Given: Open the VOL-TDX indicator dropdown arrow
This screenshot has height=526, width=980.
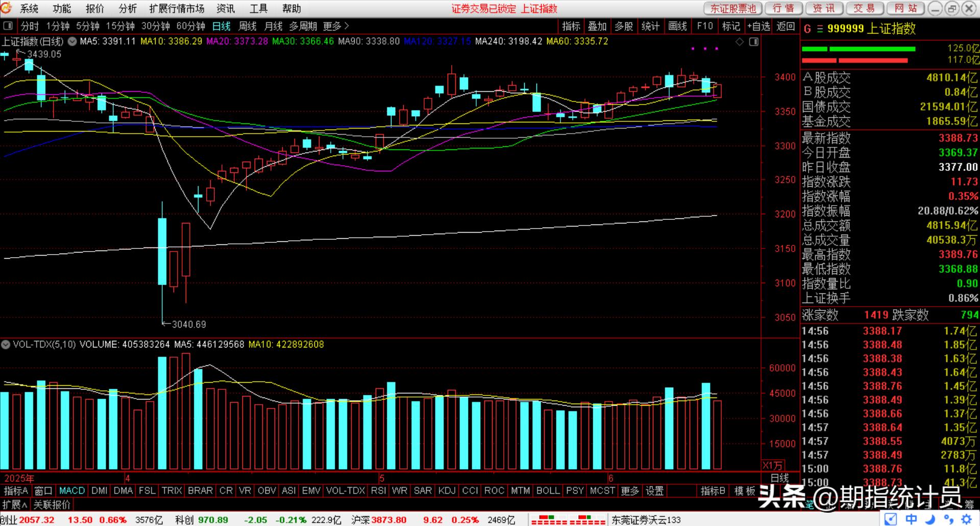Looking at the screenshot, I should [6, 345].
